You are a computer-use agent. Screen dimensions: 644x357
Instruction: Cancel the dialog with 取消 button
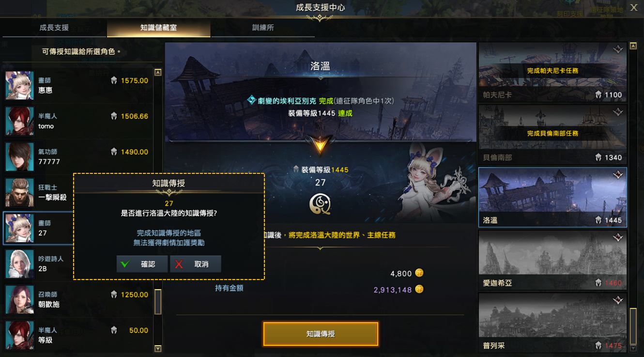pos(196,264)
